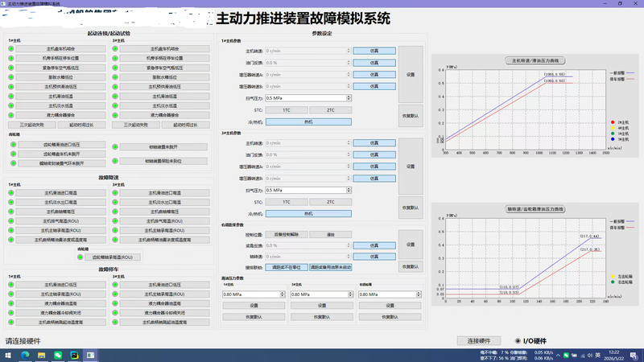Open Microsoft Edge from the taskbar
Image resolution: width=644 pixels, height=362 pixels.
point(25,356)
